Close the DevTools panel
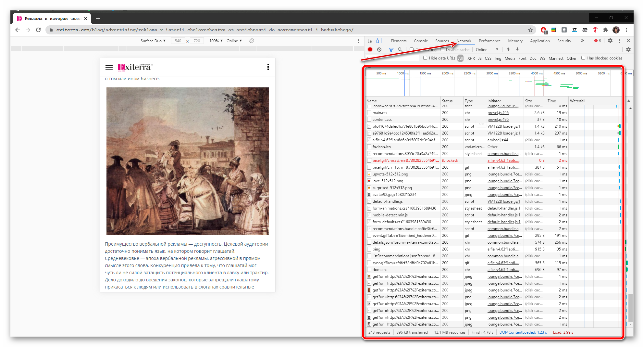644x347 pixels. [x=628, y=41]
